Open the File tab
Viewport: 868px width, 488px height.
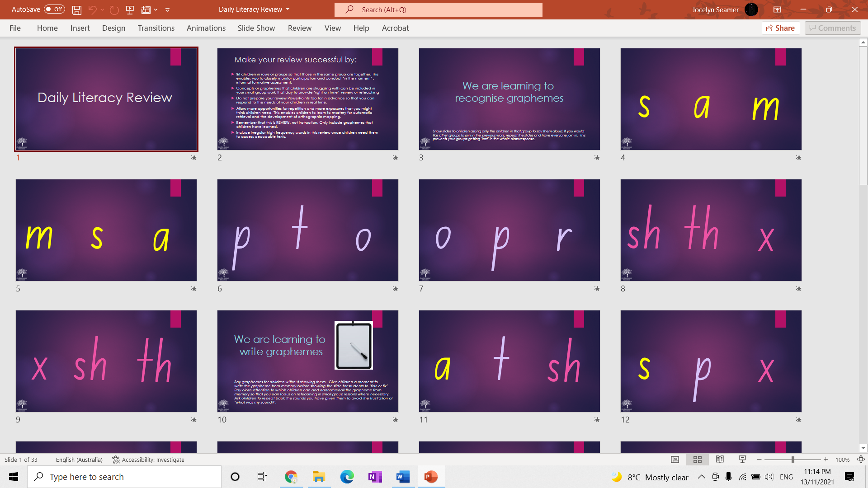(15, 28)
